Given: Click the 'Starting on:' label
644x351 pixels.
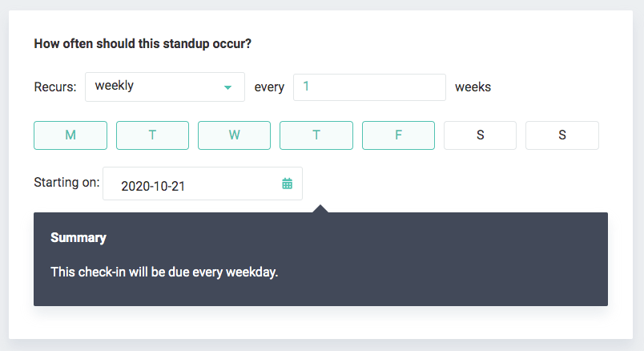Looking at the screenshot, I should coord(66,182).
